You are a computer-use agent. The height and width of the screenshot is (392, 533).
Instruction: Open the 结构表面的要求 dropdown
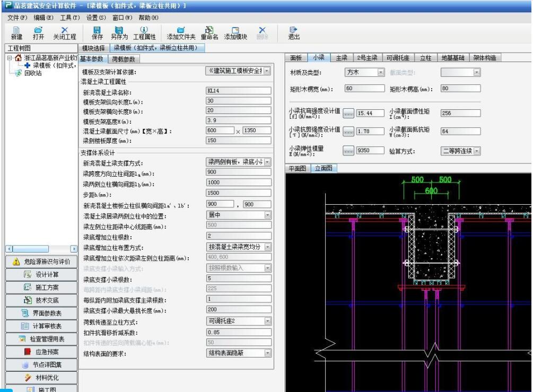[x=267, y=352]
